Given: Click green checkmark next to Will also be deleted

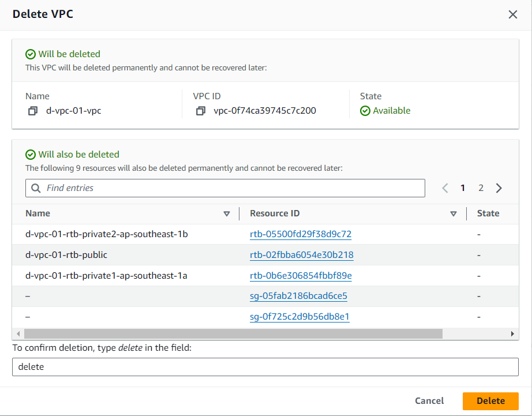Looking at the screenshot, I should click(30, 154).
